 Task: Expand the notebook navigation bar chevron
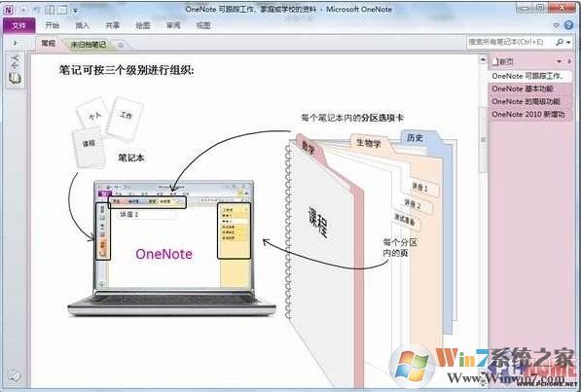point(15,43)
